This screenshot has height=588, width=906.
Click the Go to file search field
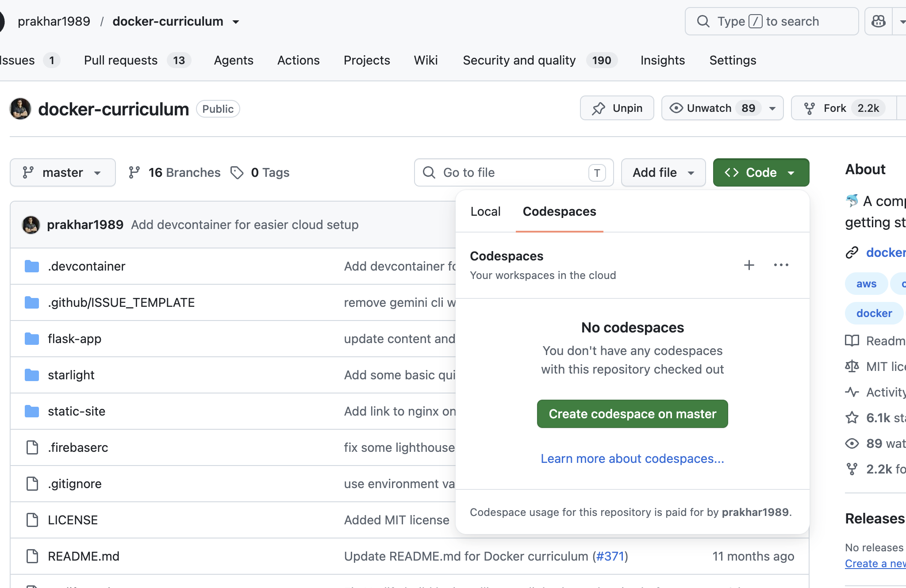point(514,172)
